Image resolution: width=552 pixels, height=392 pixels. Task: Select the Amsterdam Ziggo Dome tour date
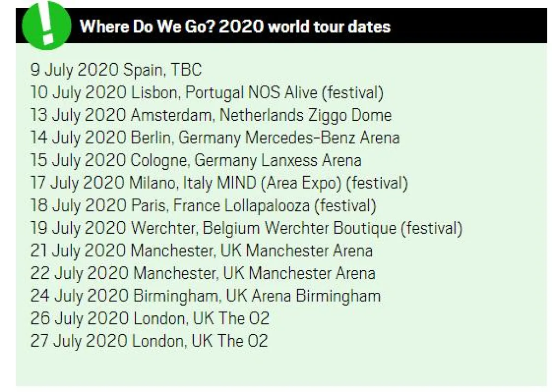coord(211,115)
